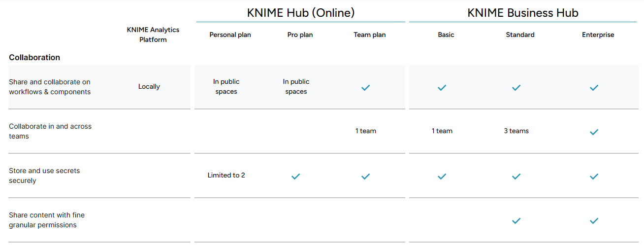Click Basic checkmark for Store and use secrets
The height and width of the screenshot is (248, 644).
tap(442, 177)
